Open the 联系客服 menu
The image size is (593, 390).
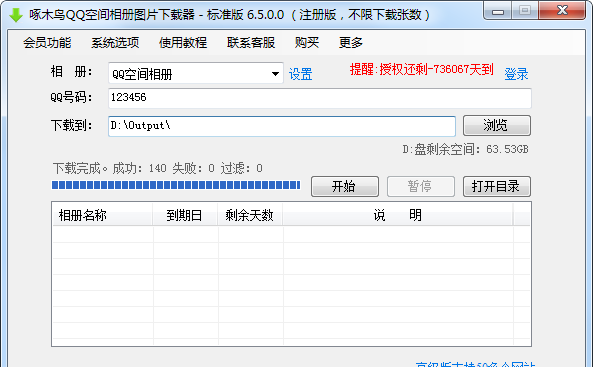(251, 43)
